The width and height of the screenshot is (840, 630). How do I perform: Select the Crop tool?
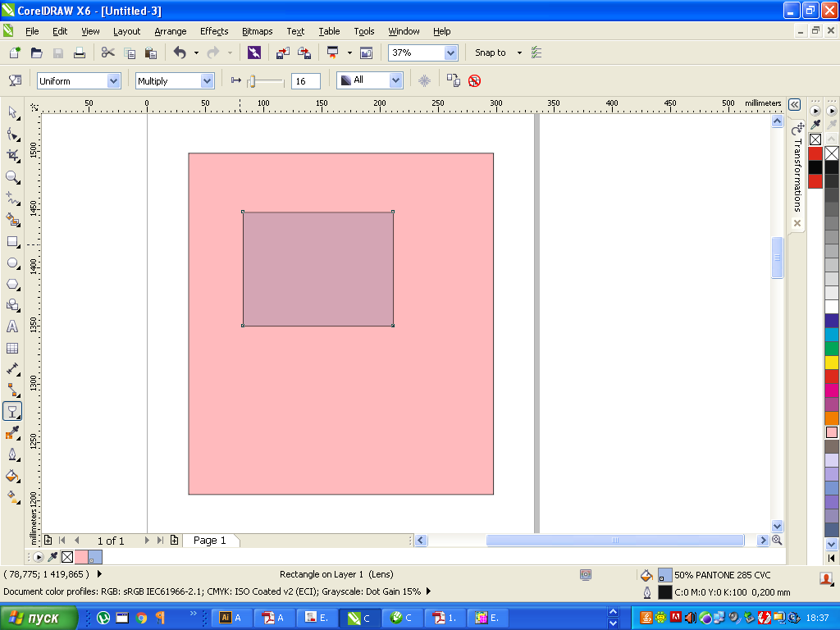[x=13, y=156]
